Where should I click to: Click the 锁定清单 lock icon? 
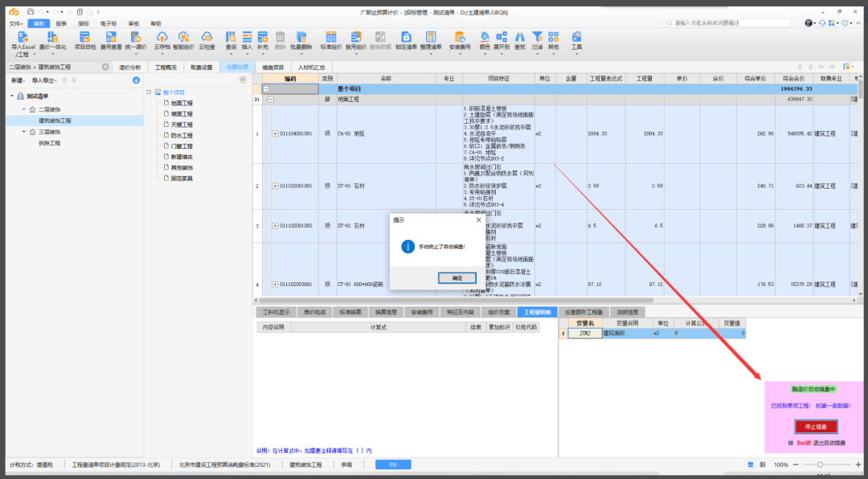pyautogui.click(x=406, y=37)
